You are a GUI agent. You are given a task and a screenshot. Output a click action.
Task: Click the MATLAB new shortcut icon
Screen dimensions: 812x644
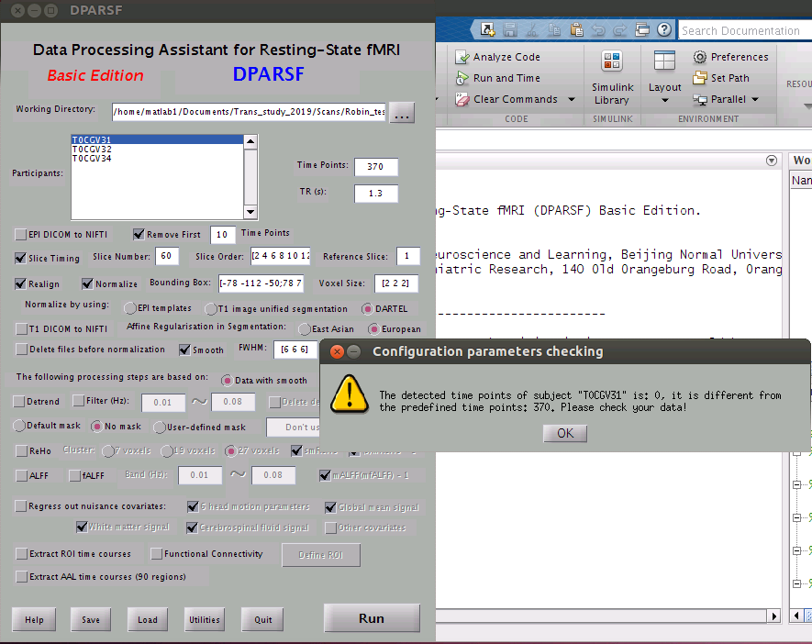tap(487, 30)
